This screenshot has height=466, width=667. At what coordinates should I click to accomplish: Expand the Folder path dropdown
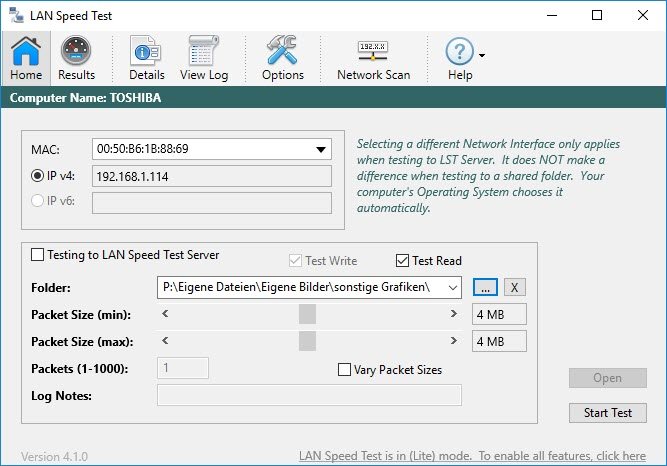[x=453, y=288]
